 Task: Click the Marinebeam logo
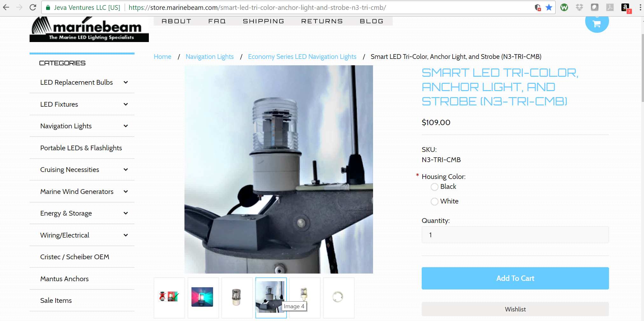(x=89, y=29)
